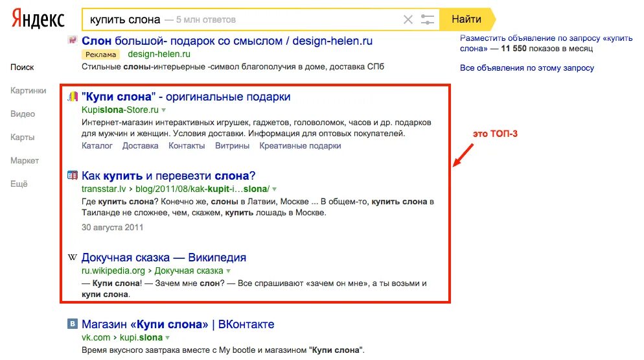Click the transstar.lv result favicon
Viewport: 644px width, 360px height.
[73, 176]
